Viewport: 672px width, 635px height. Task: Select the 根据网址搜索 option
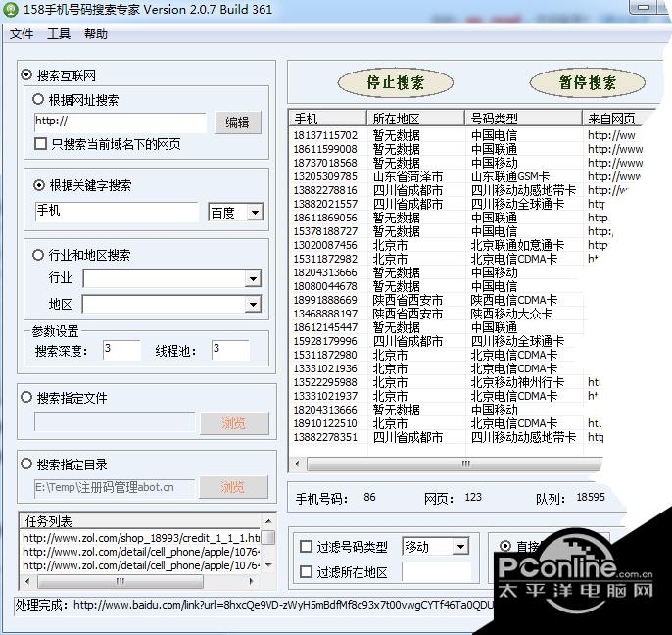(37, 100)
